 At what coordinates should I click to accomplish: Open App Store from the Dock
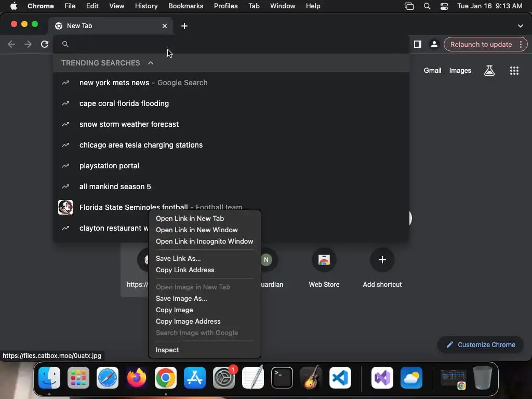pos(195,378)
